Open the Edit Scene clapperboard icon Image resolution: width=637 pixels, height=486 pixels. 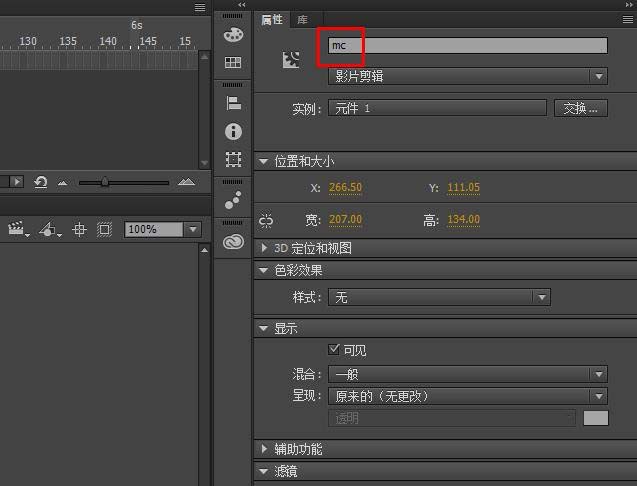[x=18, y=229]
